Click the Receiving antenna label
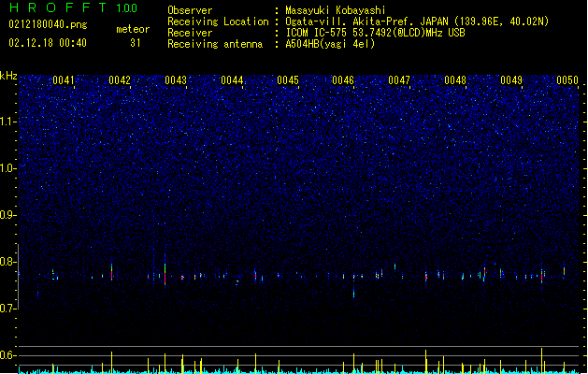The width and height of the screenshot is (588, 374). [215, 44]
